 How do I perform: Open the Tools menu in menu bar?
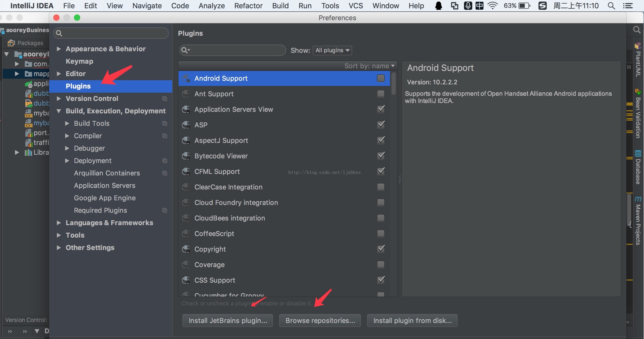tap(330, 6)
